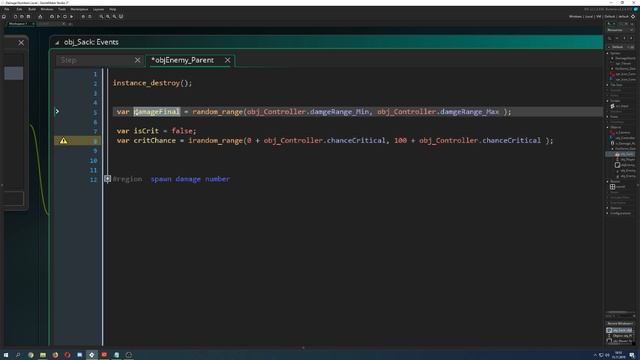Click the highlighted damageFinal variable
This screenshot has height=360, width=640.
coord(157,111)
